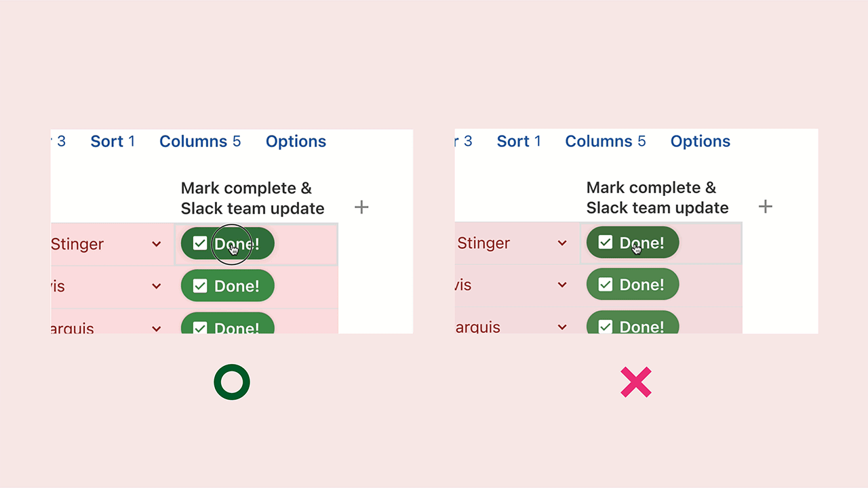Click the pink X mark below right image
Viewport: 868px width, 488px height.
pos(636,382)
